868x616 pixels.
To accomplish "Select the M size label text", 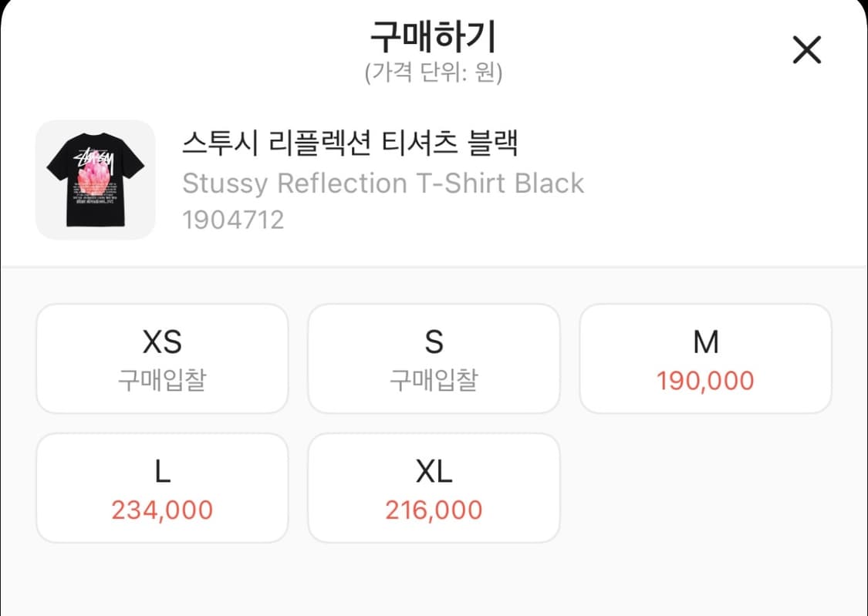I will pos(706,341).
